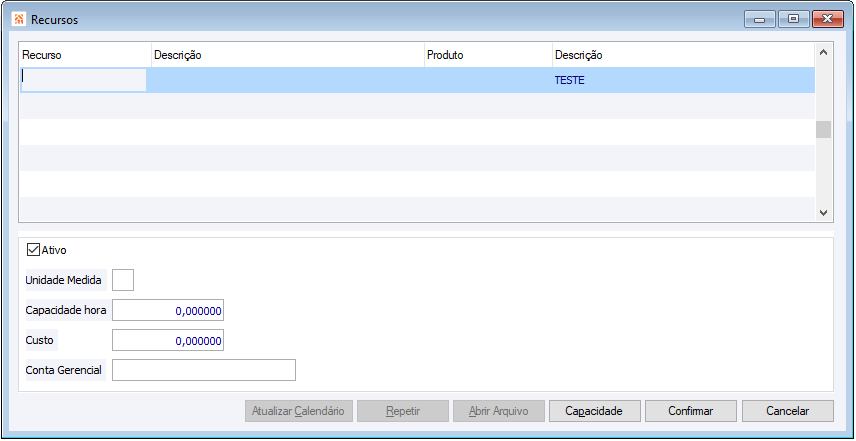Click the Produto column header

pyautogui.click(x=488, y=55)
